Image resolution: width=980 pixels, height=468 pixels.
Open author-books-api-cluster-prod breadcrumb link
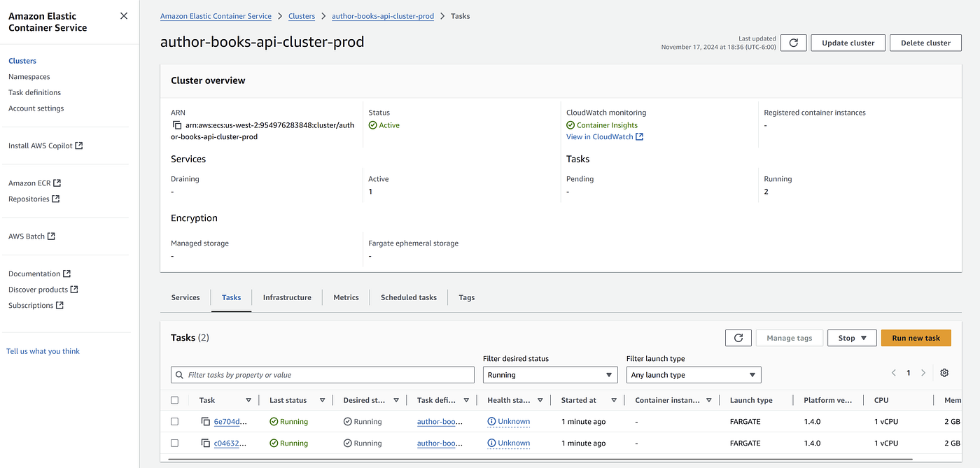[383, 16]
